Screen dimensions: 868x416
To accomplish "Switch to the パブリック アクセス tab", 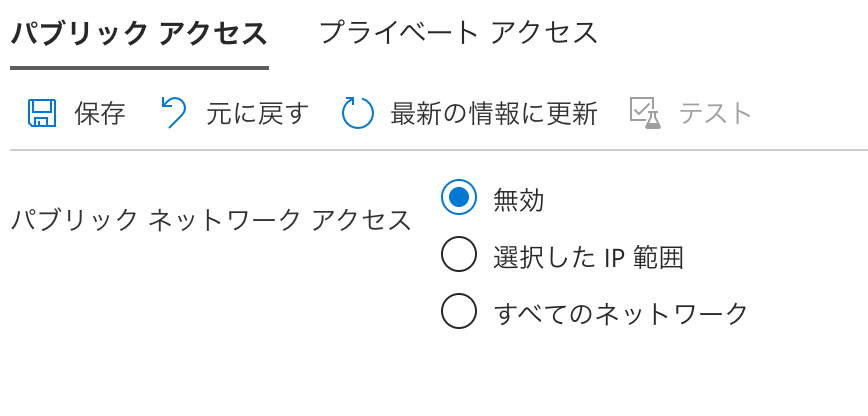I will [139, 34].
